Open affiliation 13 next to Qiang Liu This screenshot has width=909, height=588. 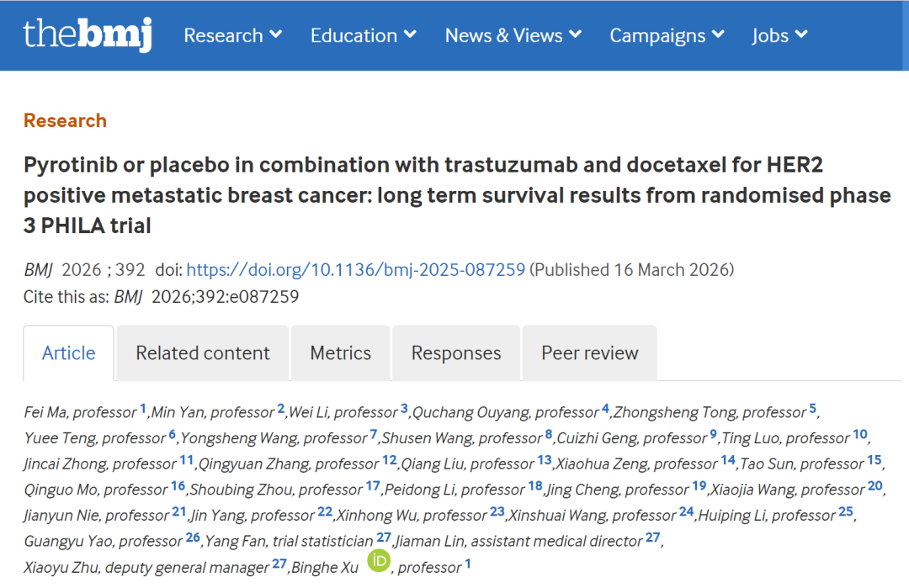[545, 461]
